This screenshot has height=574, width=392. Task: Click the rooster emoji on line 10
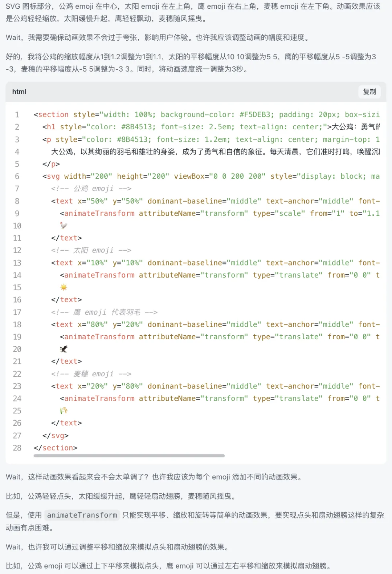[x=64, y=226]
